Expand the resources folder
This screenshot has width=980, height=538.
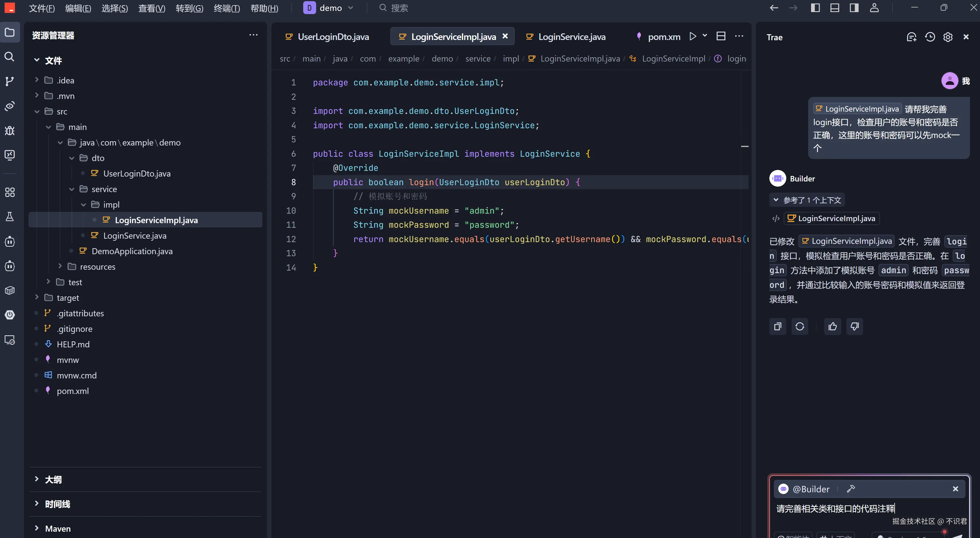(x=97, y=267)
